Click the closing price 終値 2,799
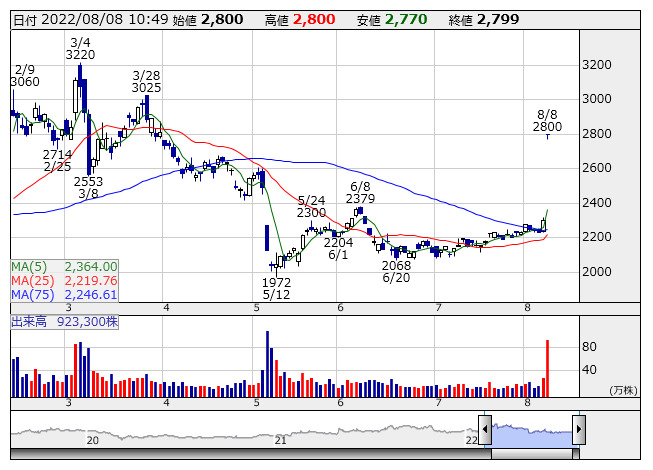The height and width of the screenshot is (470, 653). (x=484, y=20)
